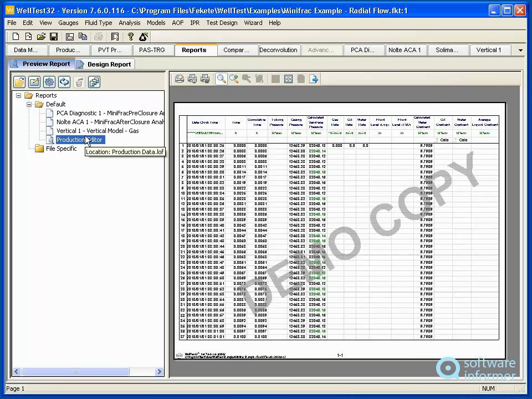Select the Production Editor tree item
Screen dimensions: 532x399
tap(80, 140)
